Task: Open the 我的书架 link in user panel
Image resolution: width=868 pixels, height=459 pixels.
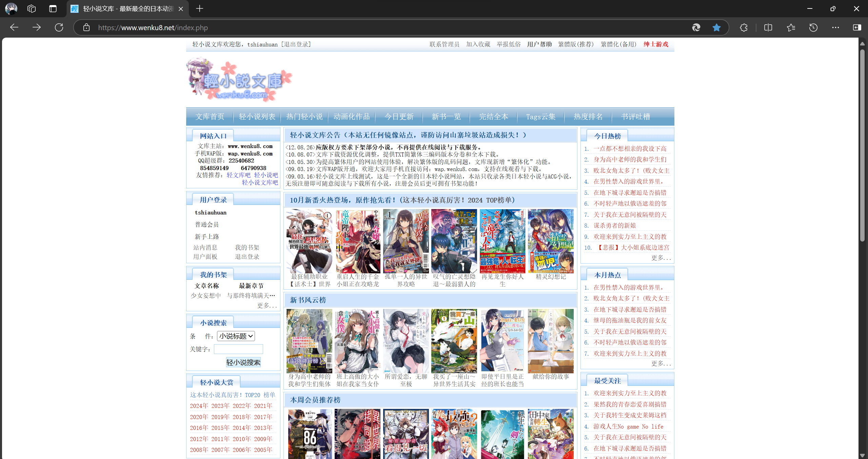Action: [247, 248]
